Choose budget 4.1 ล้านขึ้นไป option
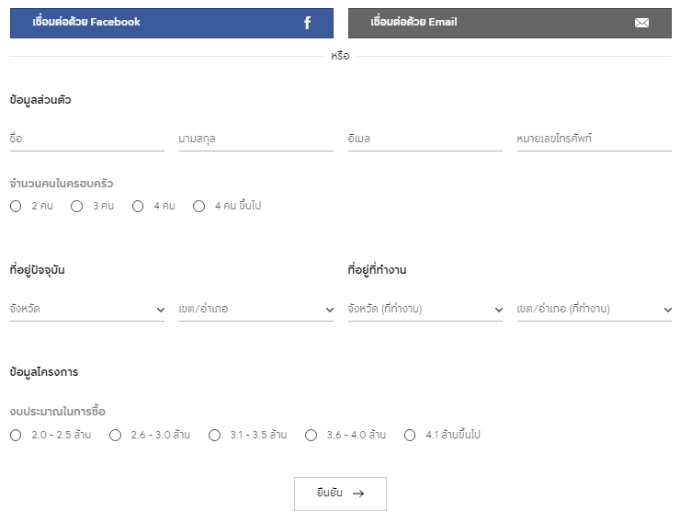This screenshot has width=680, height=520. pyautogui.click(x=409, y=435)
